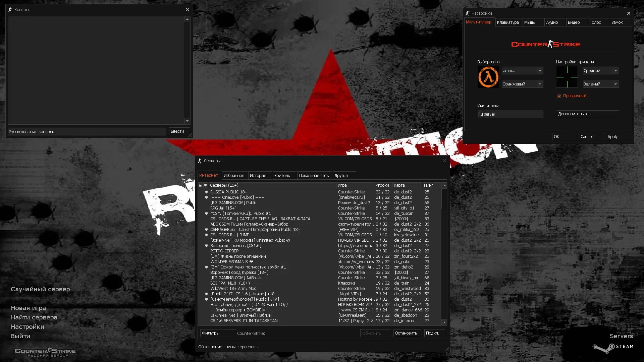
Task: Click the Имя игрока name field
Action: pyautogui.click(x=509, y=114)
